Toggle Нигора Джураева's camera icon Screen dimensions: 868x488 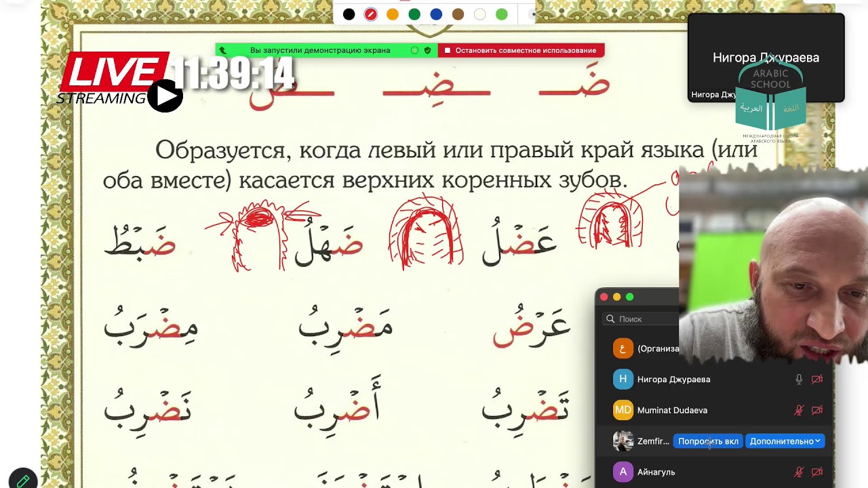pos(817,380)
